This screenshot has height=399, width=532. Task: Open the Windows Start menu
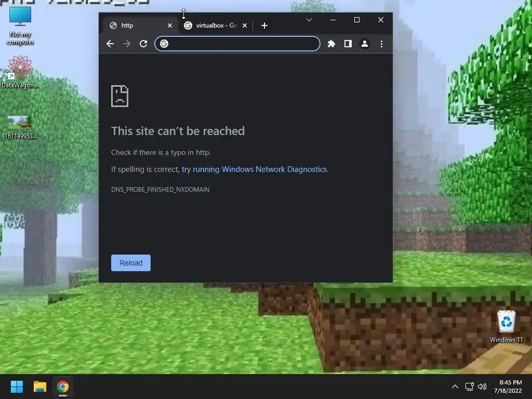(x=17, y=387)
